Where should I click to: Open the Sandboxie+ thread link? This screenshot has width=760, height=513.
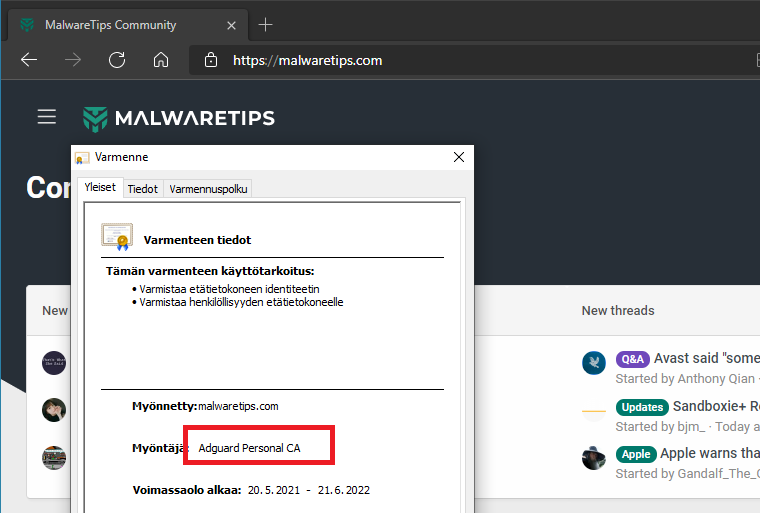tap(716, 406)
